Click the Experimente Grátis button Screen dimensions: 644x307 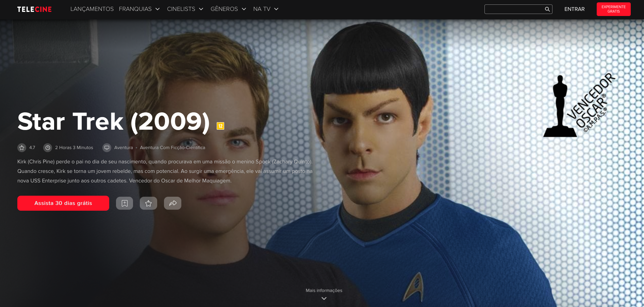[613, 9]
